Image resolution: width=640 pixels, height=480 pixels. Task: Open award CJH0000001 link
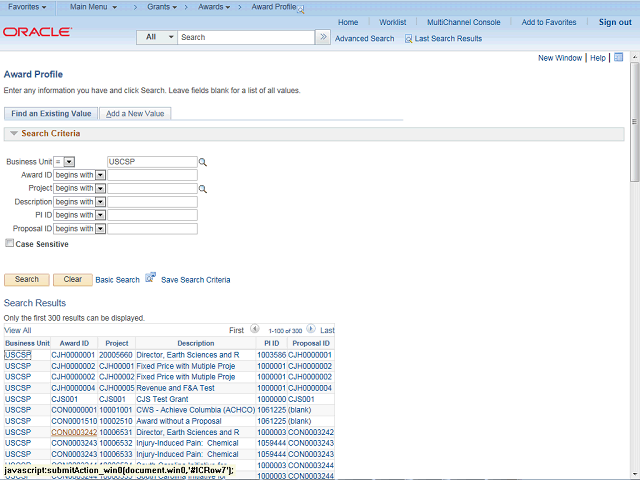[x=73, y=355]
